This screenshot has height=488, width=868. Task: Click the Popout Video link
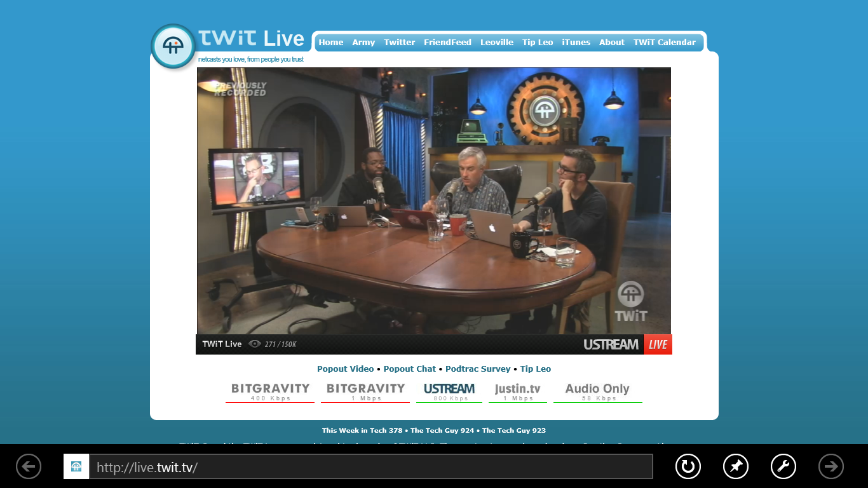[x=345, y=369]
